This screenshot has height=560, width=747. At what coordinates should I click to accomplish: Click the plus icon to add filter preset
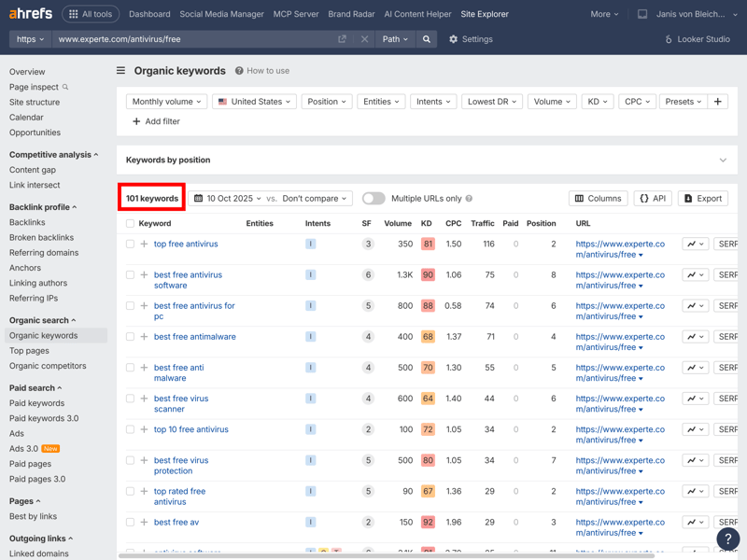pos(718,102)
